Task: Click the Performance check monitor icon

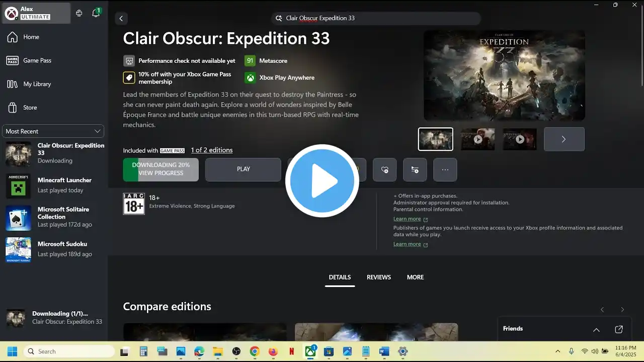Action: 129,61
